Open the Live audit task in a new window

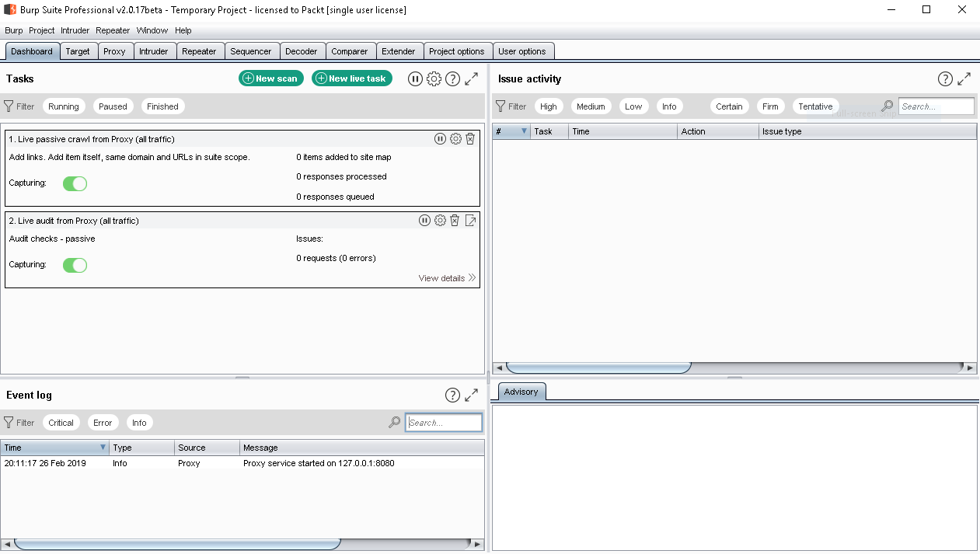point(470,221)
